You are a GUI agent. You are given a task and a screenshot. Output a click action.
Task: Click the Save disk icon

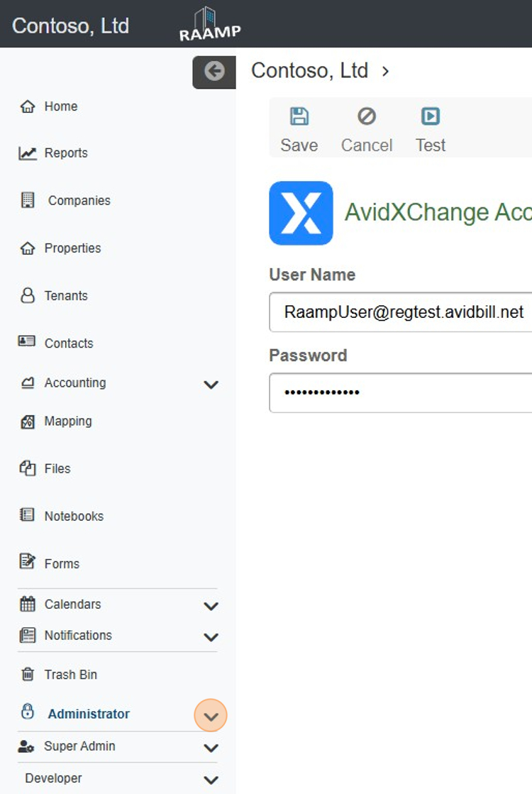coord(299,116)
